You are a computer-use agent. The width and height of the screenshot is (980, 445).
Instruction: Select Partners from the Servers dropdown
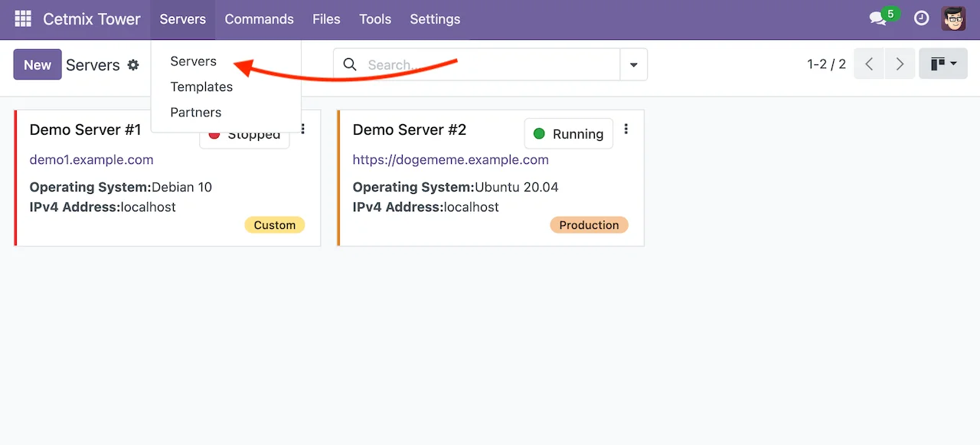pyautogui.click(x=196, y=112)
